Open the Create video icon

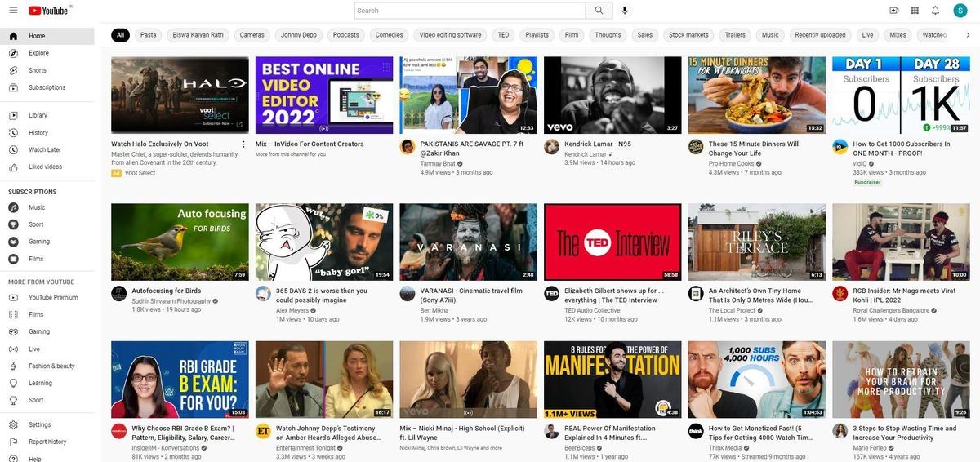pos(894,11)
